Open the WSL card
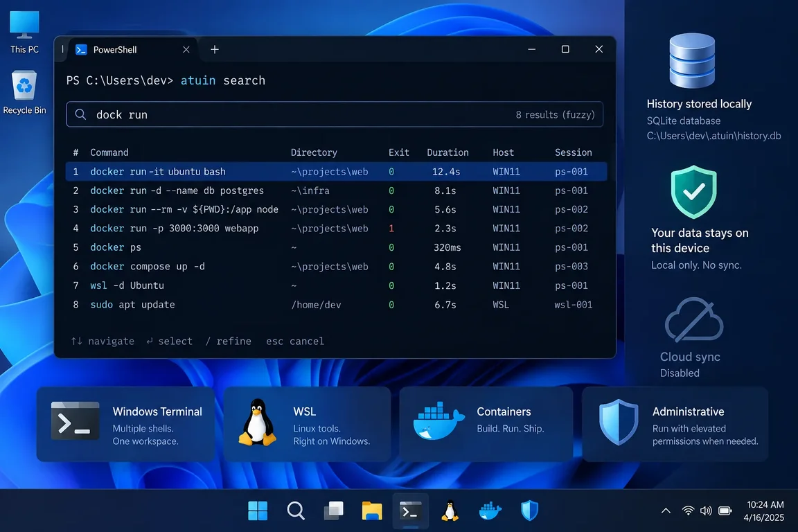This screenshot has width=798, height=532. point(307,424)
